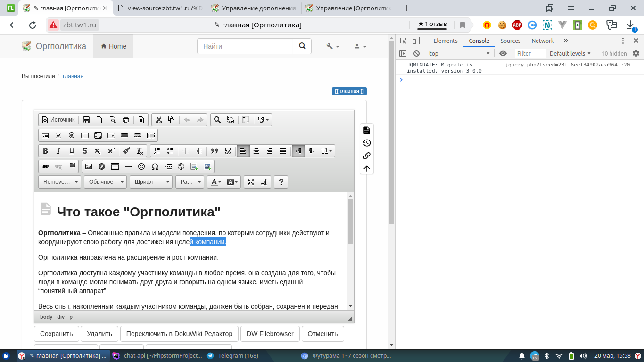Toggle center text alignment
Screen dimensions: 644x362
click(x=256, y=151)
